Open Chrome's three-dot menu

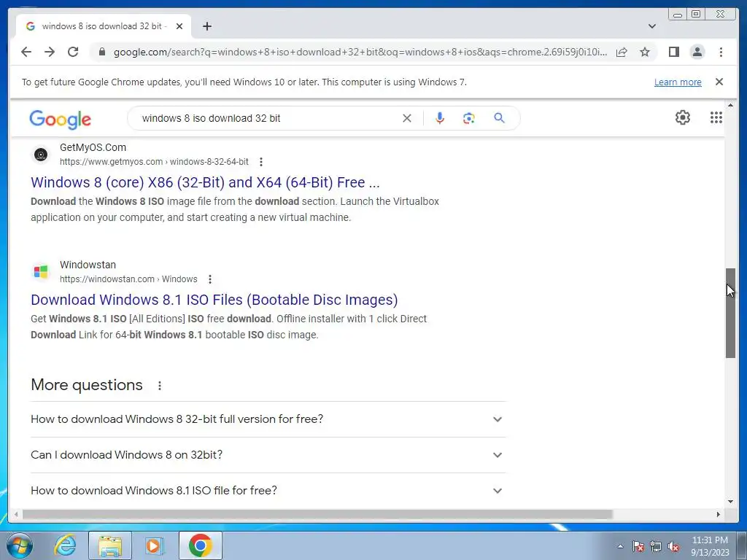click(721, 52)
